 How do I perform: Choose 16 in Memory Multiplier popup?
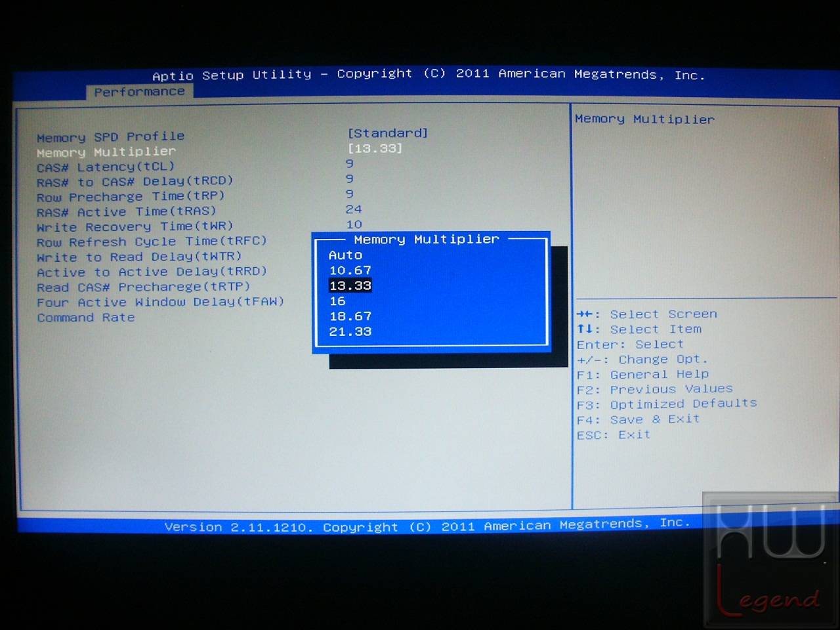click(x=337, y=301)
